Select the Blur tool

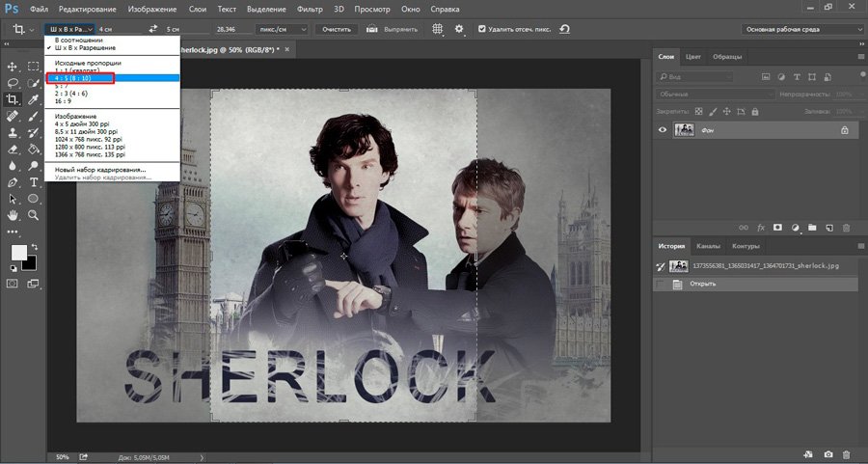click(x=13, y=166)
